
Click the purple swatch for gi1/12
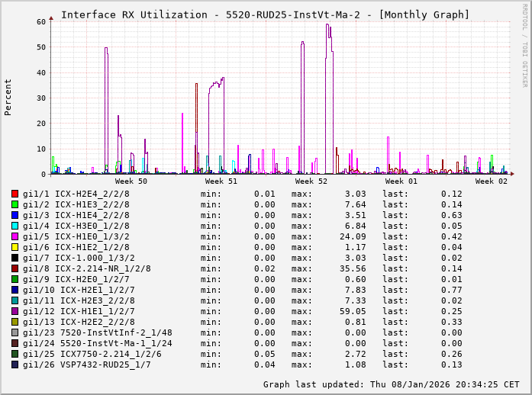tap(15, 311)
